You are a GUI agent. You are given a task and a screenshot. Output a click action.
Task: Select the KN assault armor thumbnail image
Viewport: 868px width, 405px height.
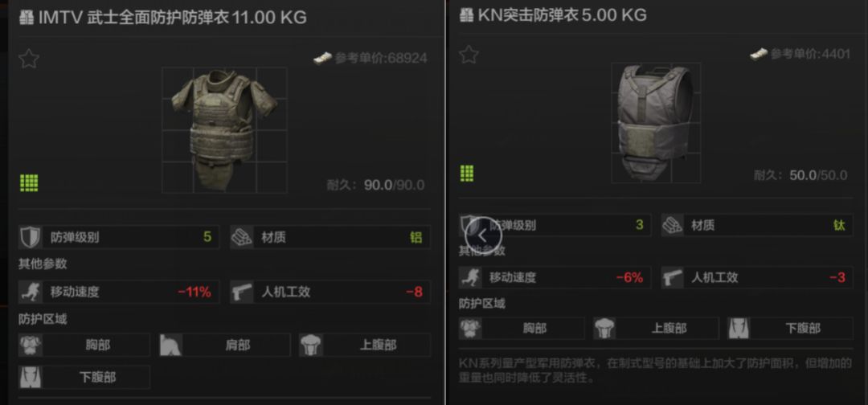[x=656, y=123]
